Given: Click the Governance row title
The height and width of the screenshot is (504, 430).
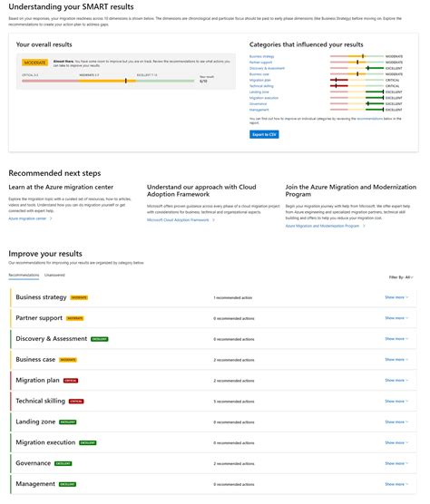Looking at the screenshot, I should pyautogui.click(x=34, y=463).
